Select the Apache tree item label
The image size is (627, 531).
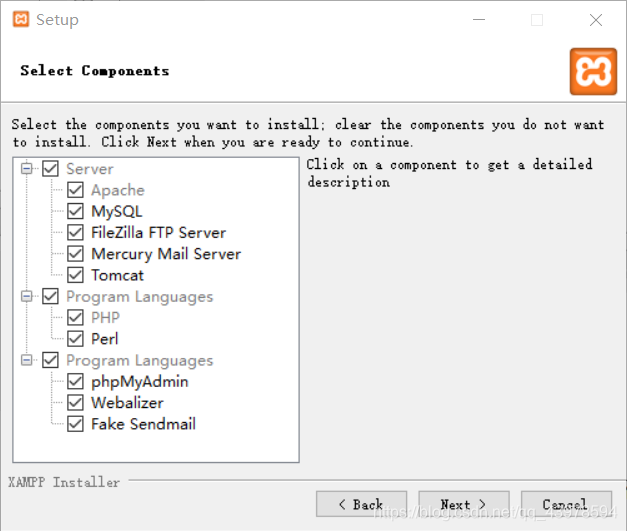[118, 190]
